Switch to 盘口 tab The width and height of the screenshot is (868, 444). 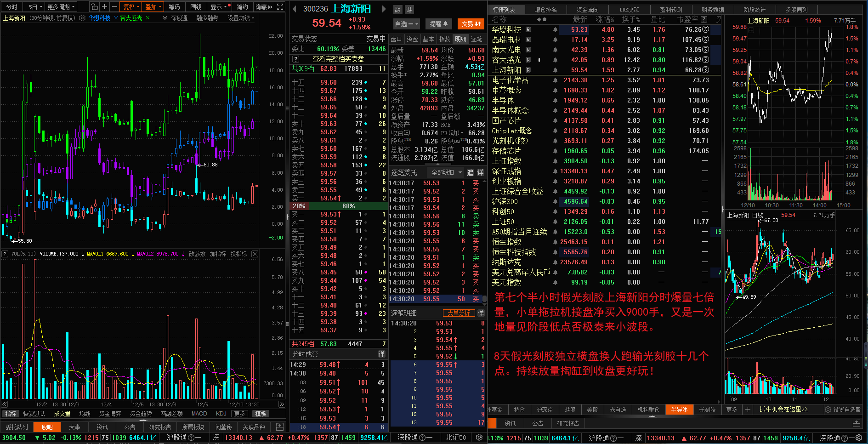click(396, 39)
